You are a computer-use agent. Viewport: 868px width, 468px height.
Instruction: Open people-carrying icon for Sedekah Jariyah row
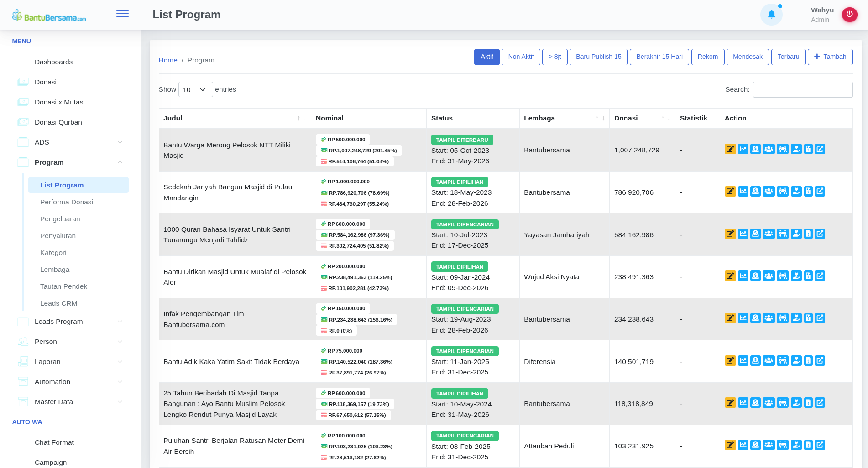pos(783,192)
